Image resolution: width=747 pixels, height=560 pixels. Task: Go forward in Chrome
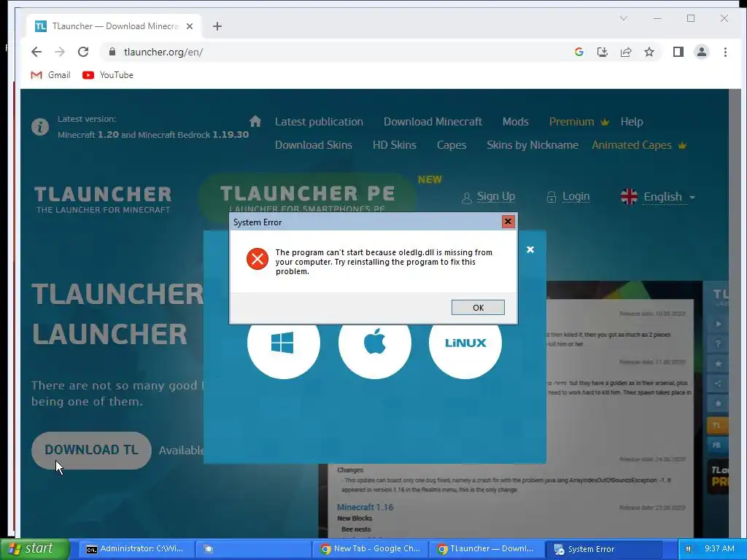[60, 52]
